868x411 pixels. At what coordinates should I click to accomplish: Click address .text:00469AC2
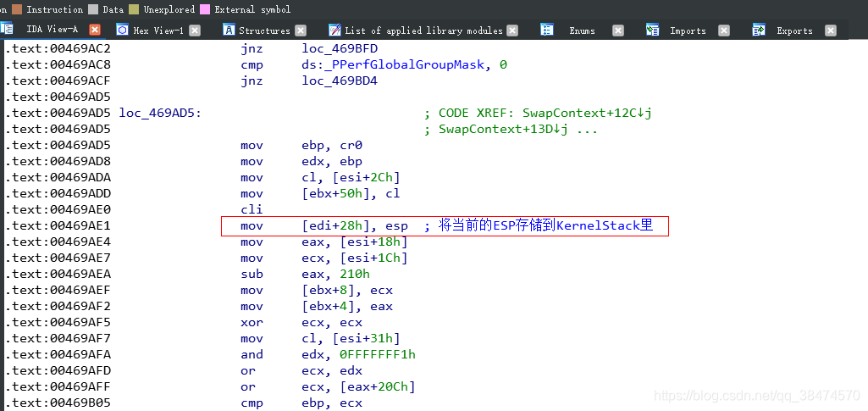coord(58,49)
